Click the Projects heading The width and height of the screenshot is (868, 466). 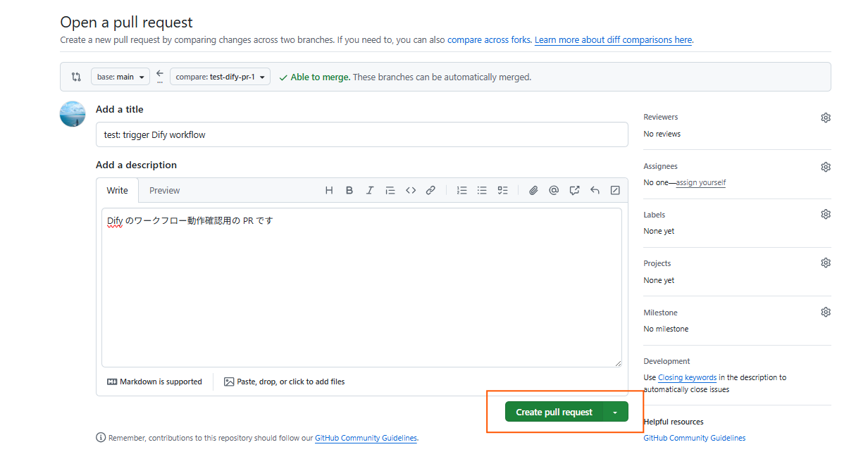tap(657, 263)
